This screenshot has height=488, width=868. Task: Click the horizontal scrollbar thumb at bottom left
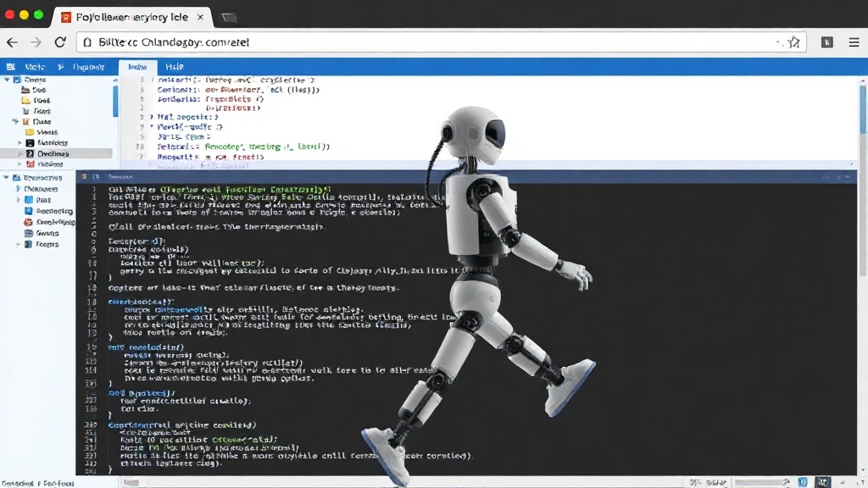point(131,482)
